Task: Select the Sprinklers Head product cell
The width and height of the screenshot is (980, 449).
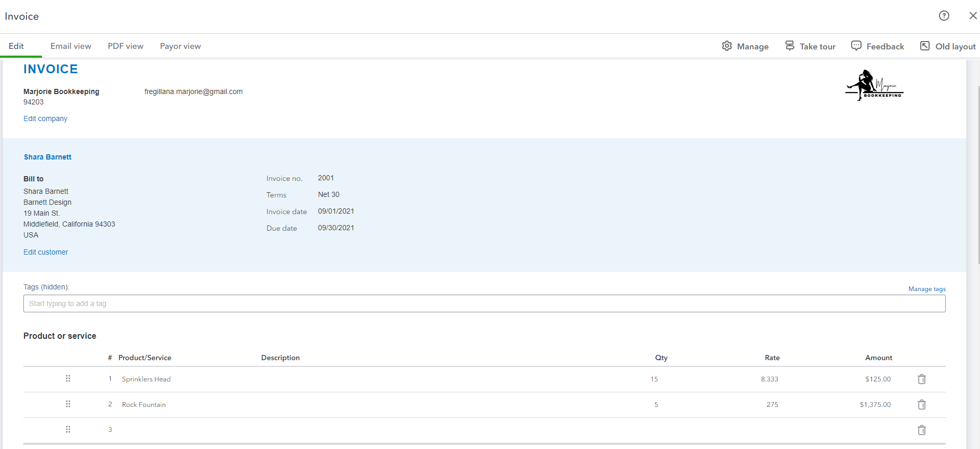Action: [146, 379]
